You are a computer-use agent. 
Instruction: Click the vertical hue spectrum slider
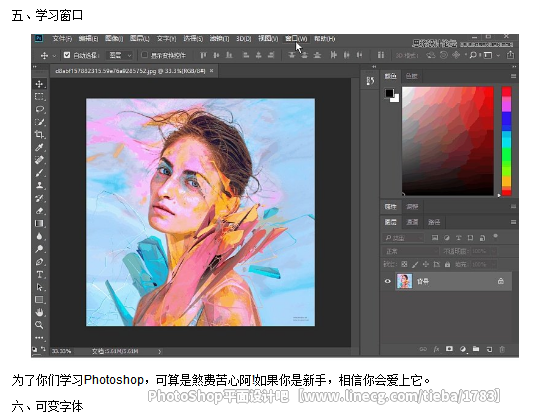point(506,141)
